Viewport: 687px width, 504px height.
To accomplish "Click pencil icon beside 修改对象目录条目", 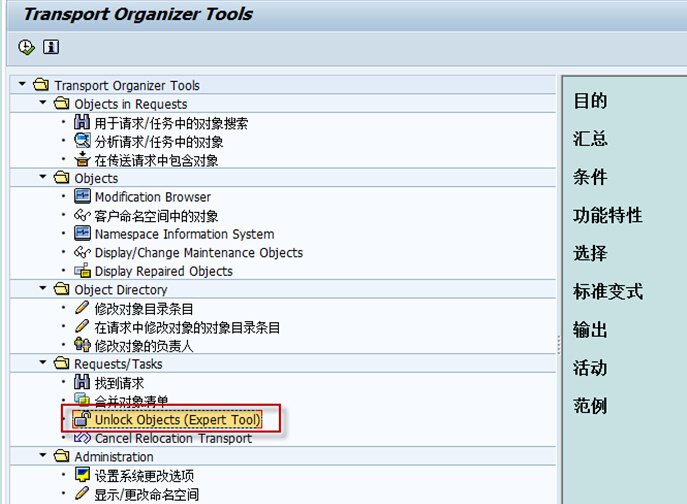I will pyautogui.click(x=82, y=307).
